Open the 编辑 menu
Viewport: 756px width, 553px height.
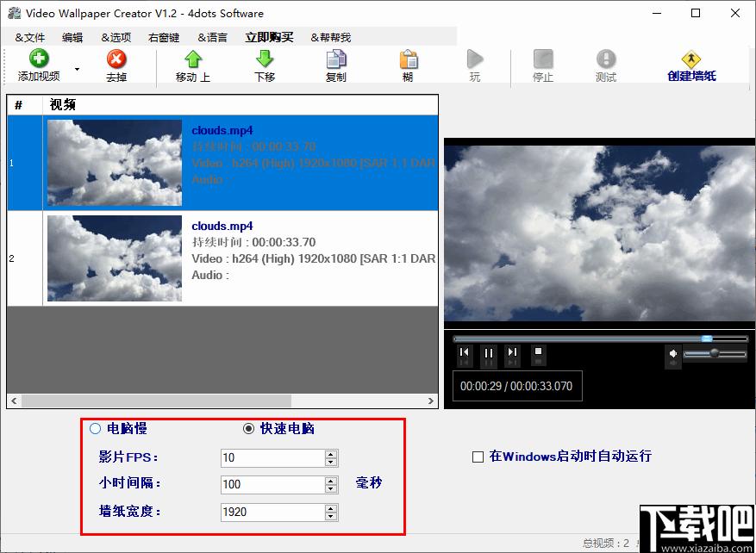(x=72, y=38)
